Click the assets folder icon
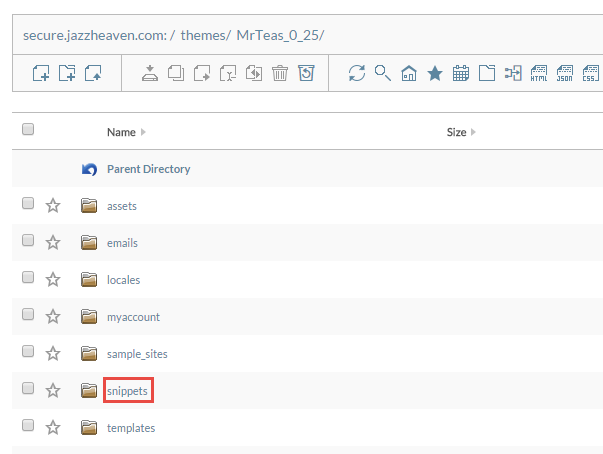Screen dimensions: 603x454 [x=89, y=206]
